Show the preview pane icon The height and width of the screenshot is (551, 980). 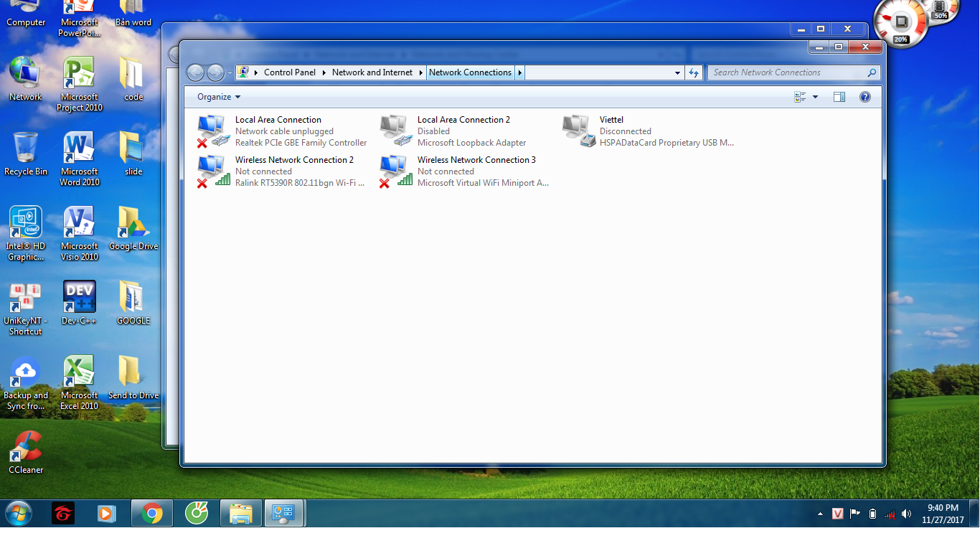tap(839, 97)
